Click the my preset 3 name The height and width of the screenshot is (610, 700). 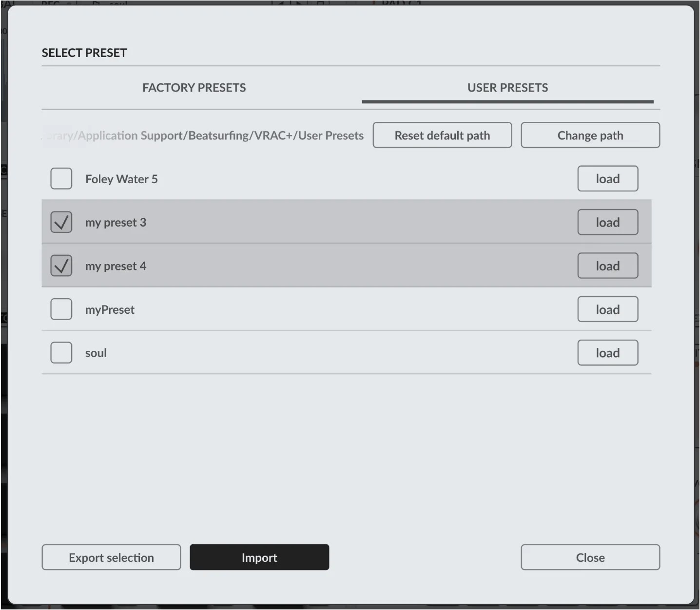click(116, 223)
